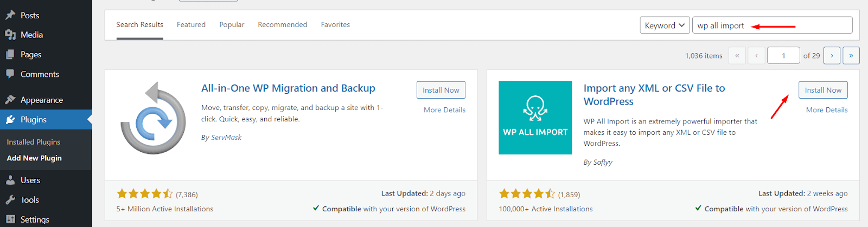Open Installed Plugins in sidebar submenu
Image resolution: width=868 pixels, height=227 pixels.
click(x=34, y=142)
